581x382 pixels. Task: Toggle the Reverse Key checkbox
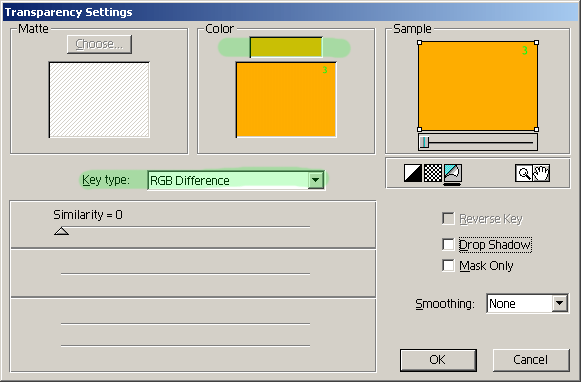point(448,219)
